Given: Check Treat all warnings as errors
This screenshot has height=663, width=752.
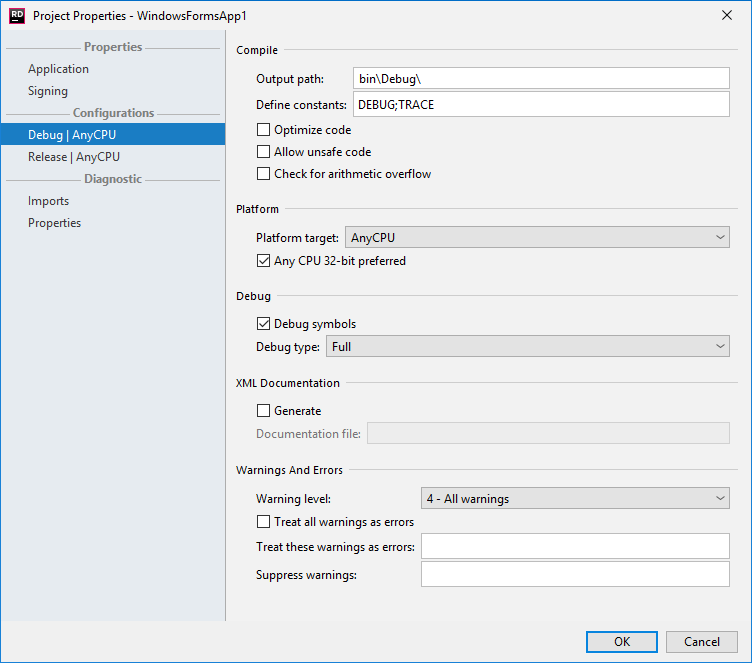Looking at the screenshot, I should pyautogui.click(x=263, y=521).
